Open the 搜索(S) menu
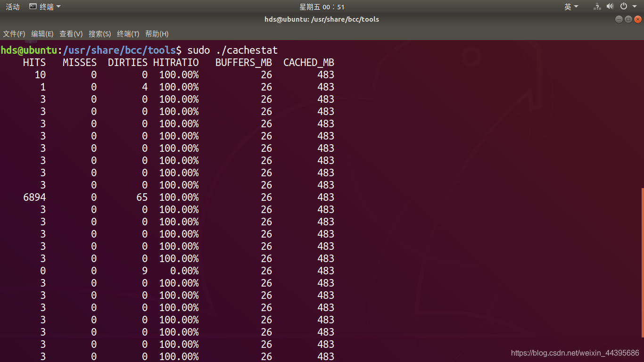The height and width of the screenshot is (362, 644). pos(99,34)
